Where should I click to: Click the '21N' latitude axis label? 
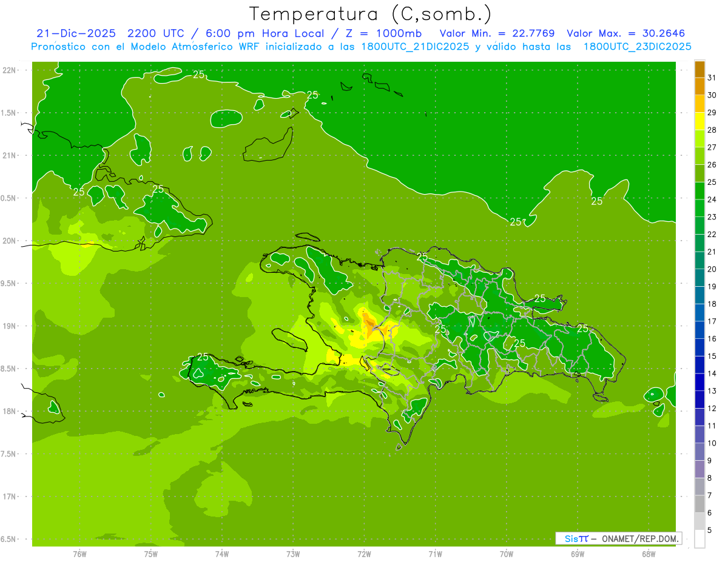[10, 156]
